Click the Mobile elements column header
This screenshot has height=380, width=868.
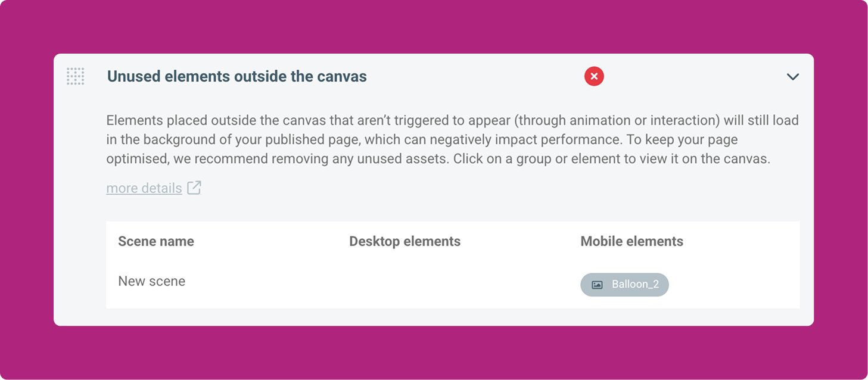point(631,241)
